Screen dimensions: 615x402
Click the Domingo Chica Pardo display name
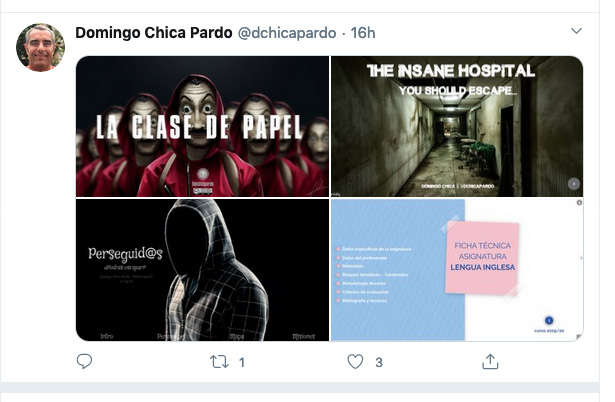click(154, 33)
